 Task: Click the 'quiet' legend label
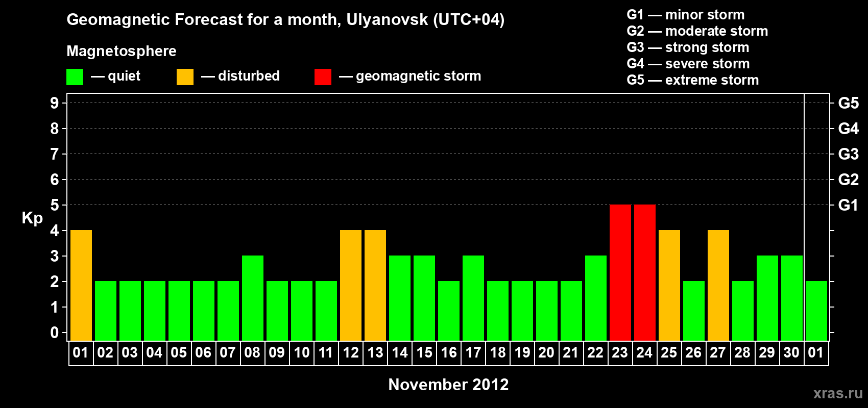pyautogui.click(x=124, y=76)
